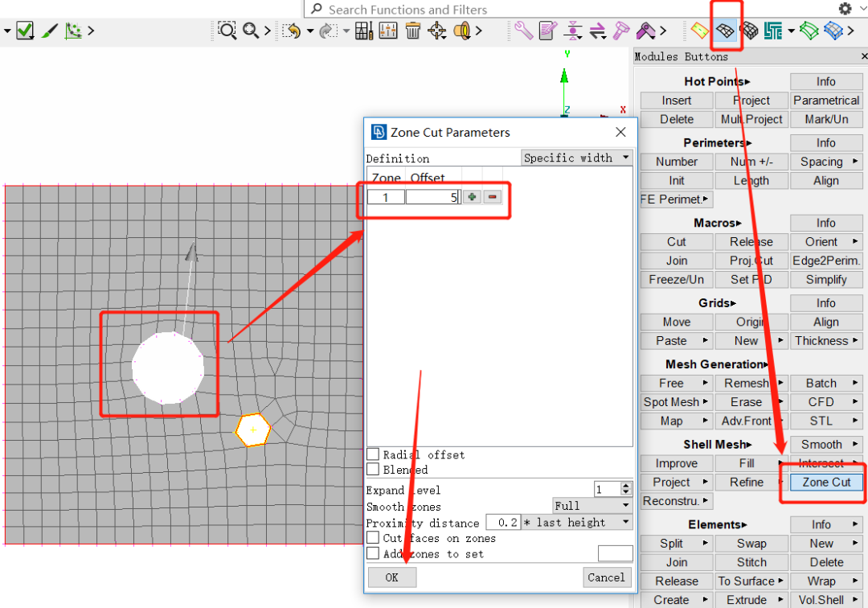Open the Elements group menu

(718, 524)
